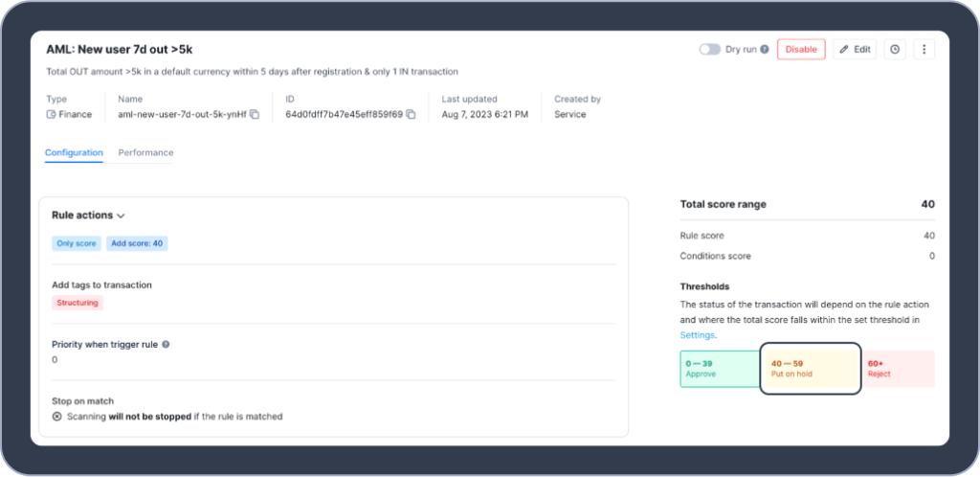Click the Add tags to transaction label

pos(101,285)
